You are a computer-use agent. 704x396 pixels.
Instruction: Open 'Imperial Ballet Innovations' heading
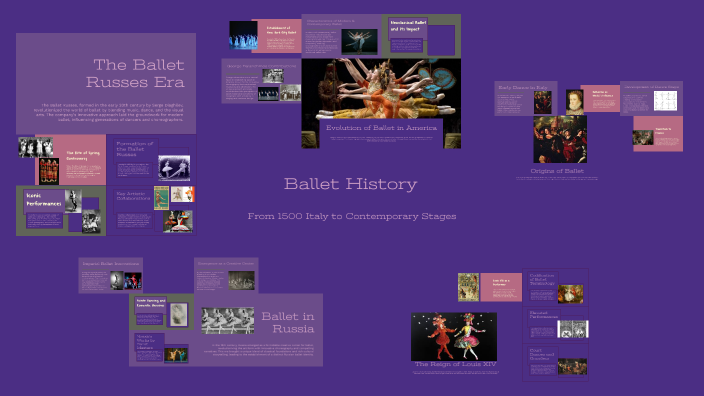coord(110,264)
